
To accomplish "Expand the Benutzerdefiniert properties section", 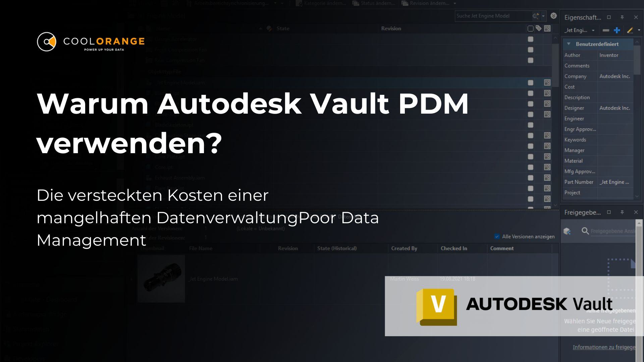I will (x=569, y=44).
